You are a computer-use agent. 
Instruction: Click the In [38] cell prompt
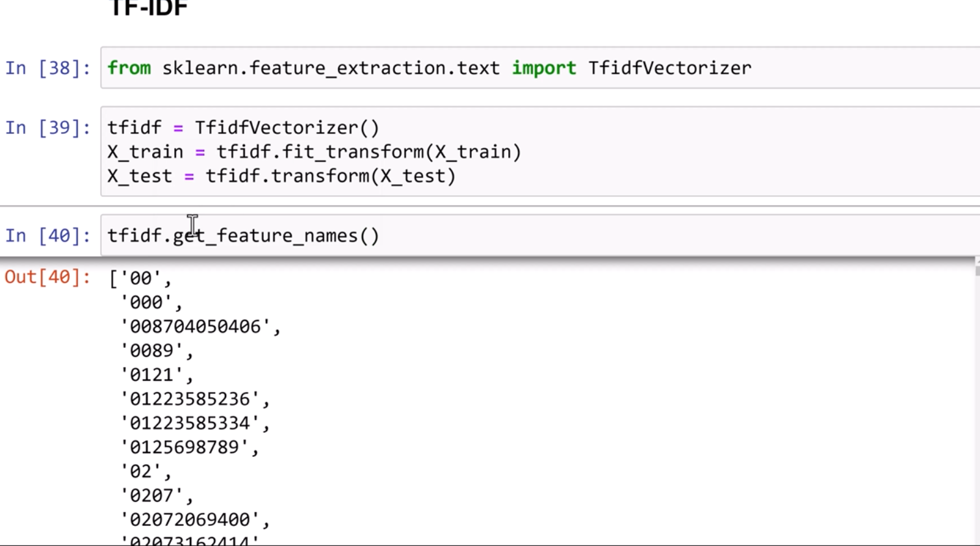[47, 68]
